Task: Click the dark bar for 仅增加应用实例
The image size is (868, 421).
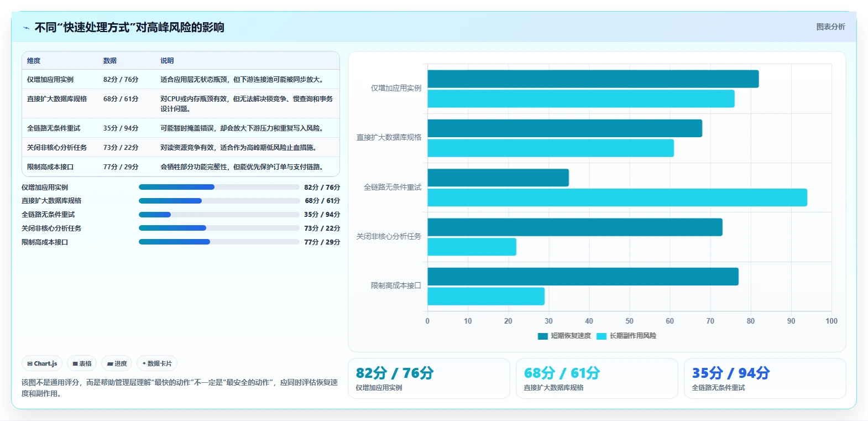Action: pos(593,79)
